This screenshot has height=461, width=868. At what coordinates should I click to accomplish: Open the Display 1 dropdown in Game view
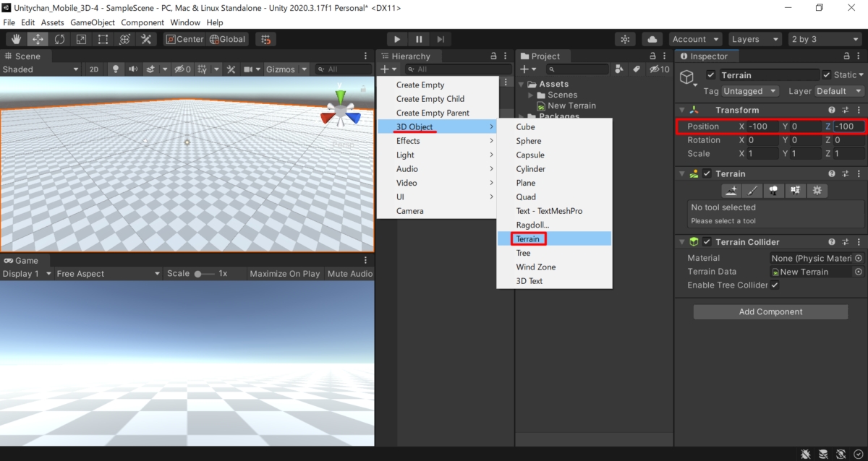(x=27, y=274)
